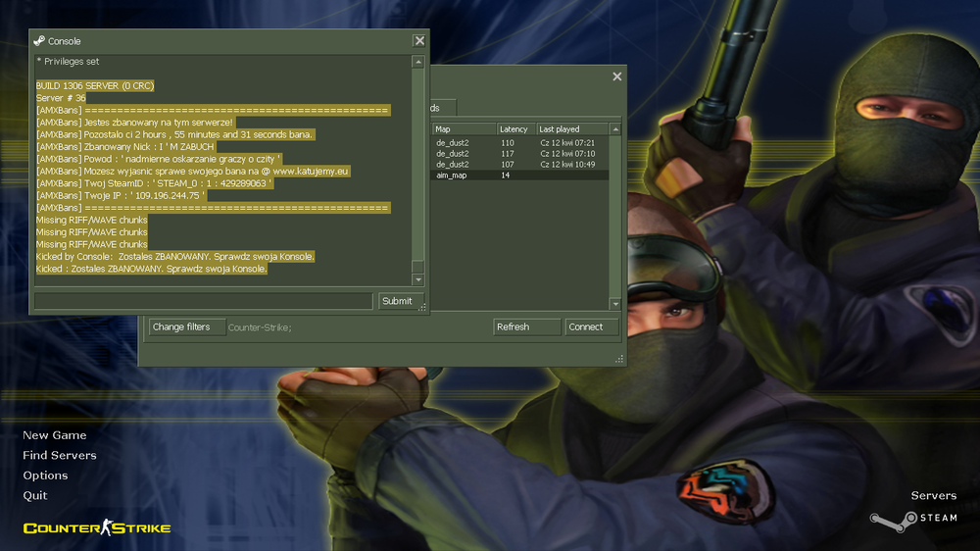Click the 'Pozostalo ci 2 hours' console line
Viewport: 980px width, 551px height.
pyautogui.click(x=175, y=134)
